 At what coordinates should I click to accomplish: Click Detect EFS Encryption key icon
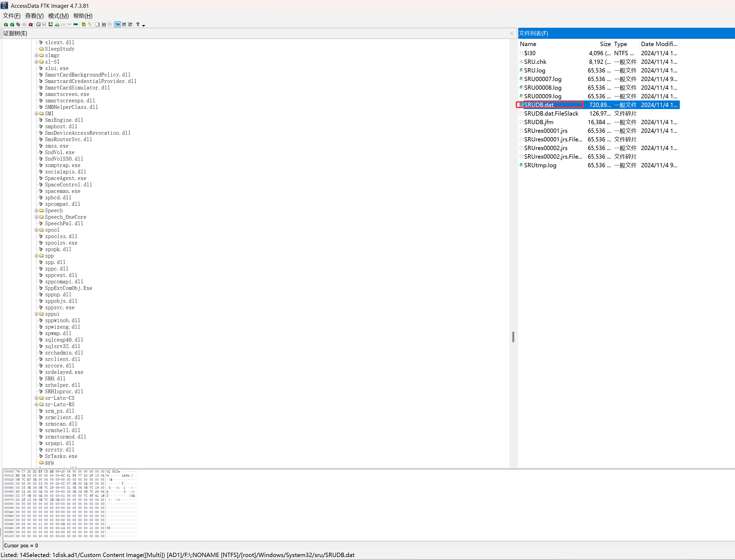point(90,24)
